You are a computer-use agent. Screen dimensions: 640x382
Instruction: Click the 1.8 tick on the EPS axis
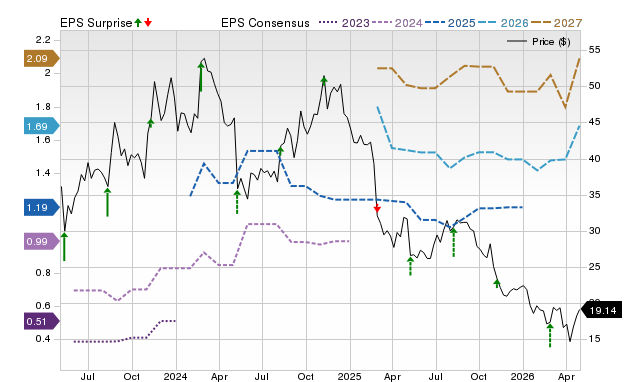pyautogui.click(x=43, y=107)
